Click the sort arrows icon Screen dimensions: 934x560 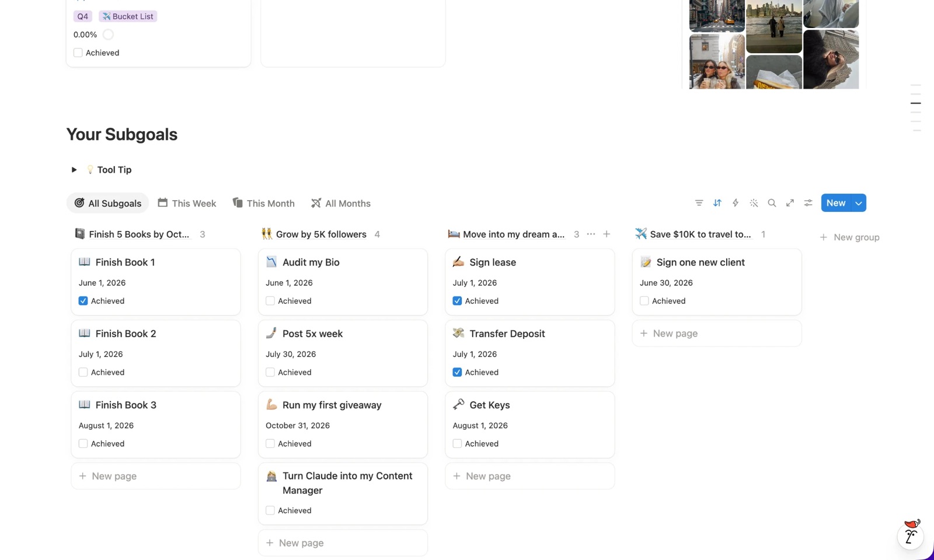tap(717, 203)
